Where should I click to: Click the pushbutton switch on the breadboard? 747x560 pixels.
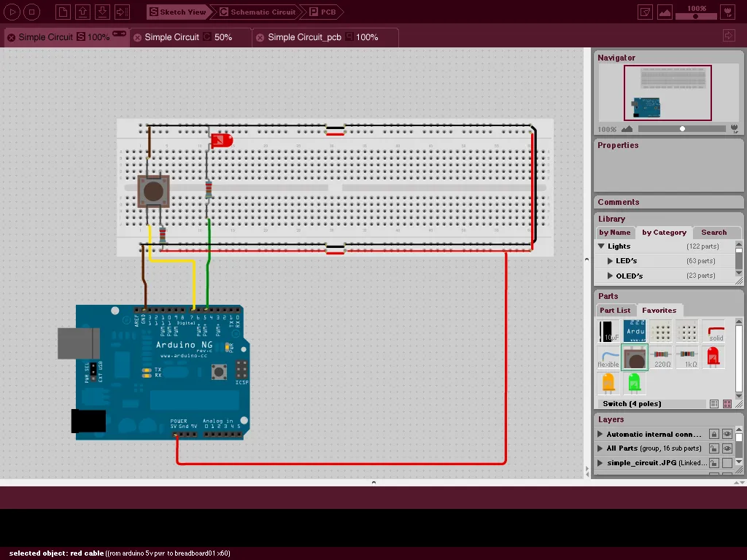pyautogui.click(x=153, y=191)
